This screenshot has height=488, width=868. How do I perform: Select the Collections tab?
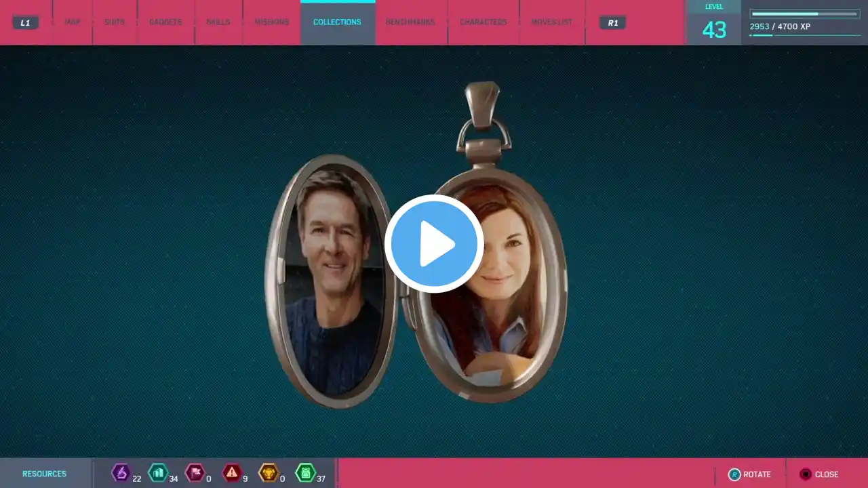tap(337, 22)
